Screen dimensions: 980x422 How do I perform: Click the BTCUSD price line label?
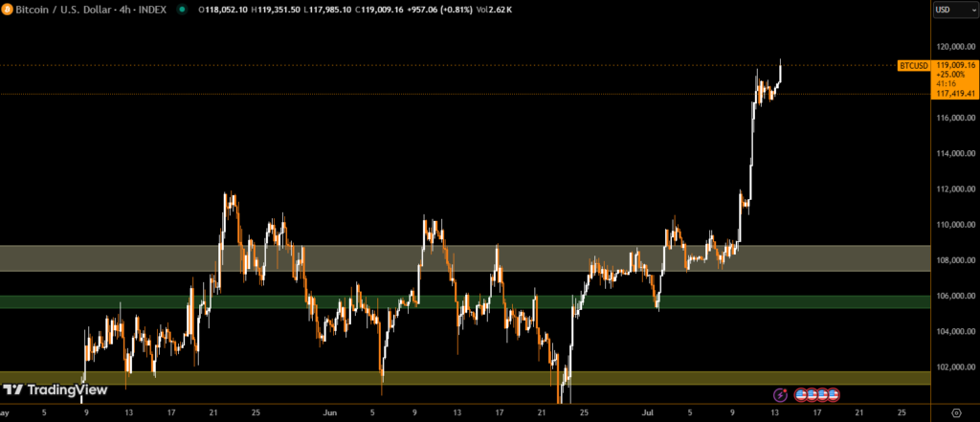[912, 65]
